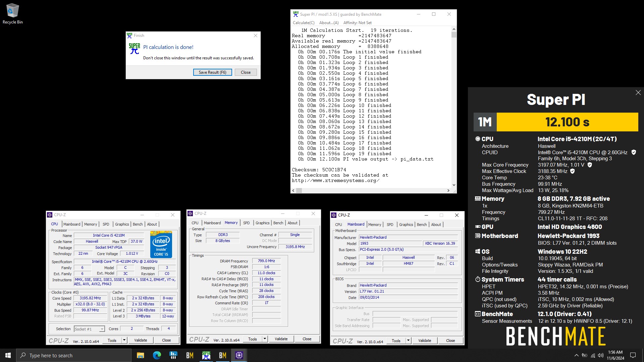Click the Motherboard section icon in BenchMate
This screenshot has height=362, width=644.
[478, 236]
